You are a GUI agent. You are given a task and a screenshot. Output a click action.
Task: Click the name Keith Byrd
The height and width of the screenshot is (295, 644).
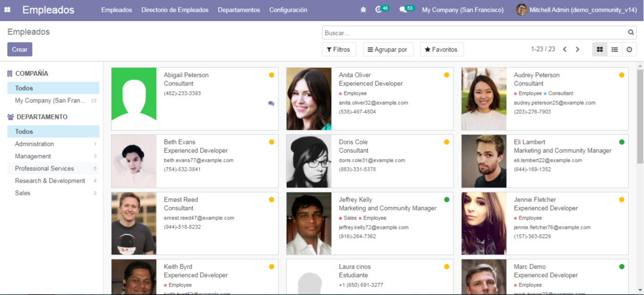pyautogui.click(x=178, y=267)
